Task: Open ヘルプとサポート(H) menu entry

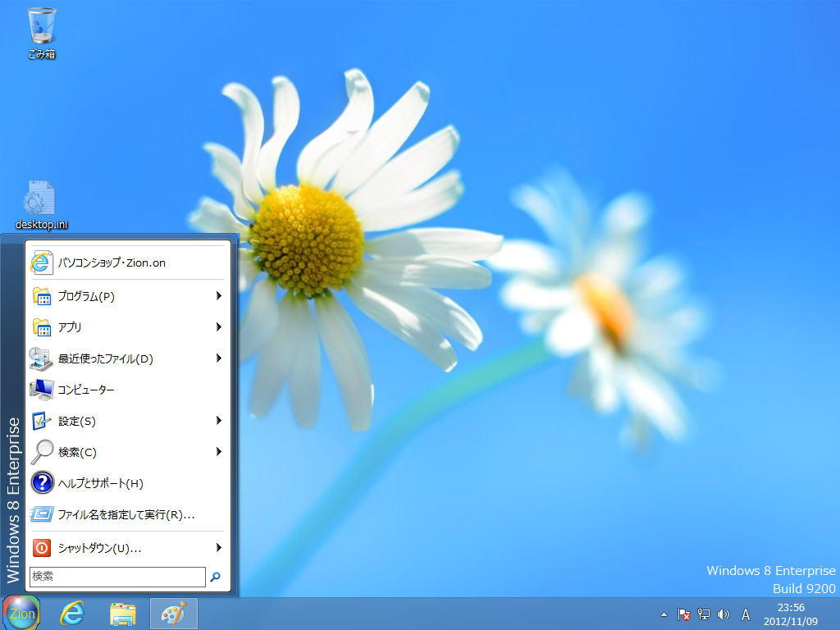Action: 100,483
